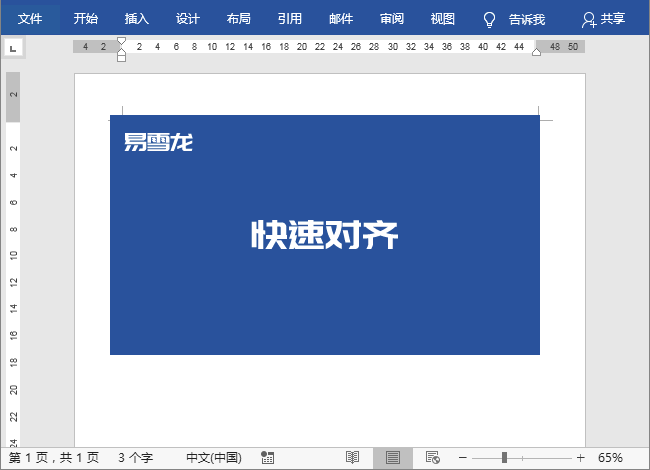Click the zoom out minus button
The width and height of the screenshot is (650, 470).
click(x=463, y=458)
